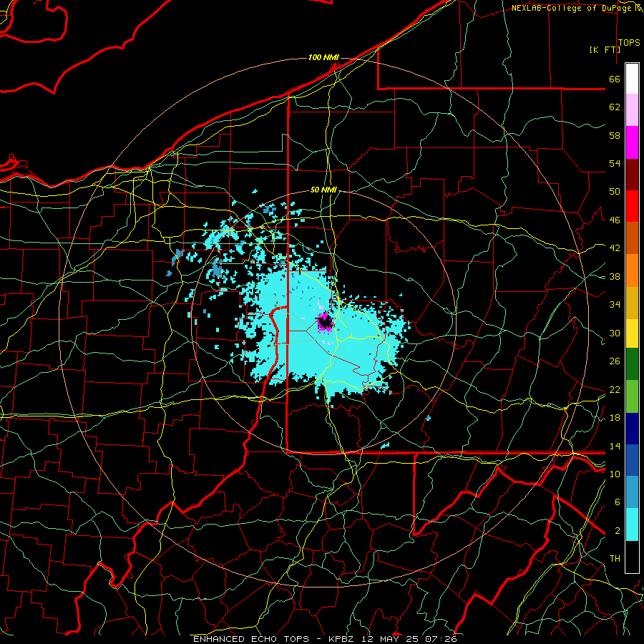Click the 50 NMI range ring label
644x644 pixels.
(323, 190)
